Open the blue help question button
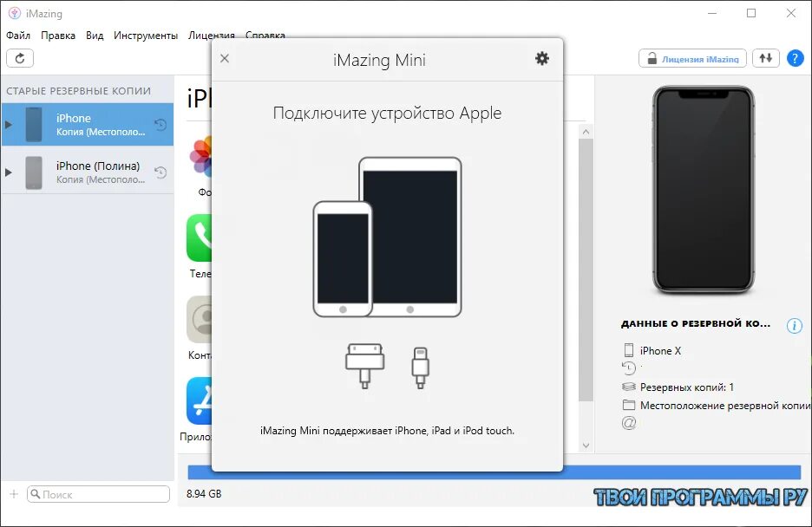812x527 pixels. [795, 58]
